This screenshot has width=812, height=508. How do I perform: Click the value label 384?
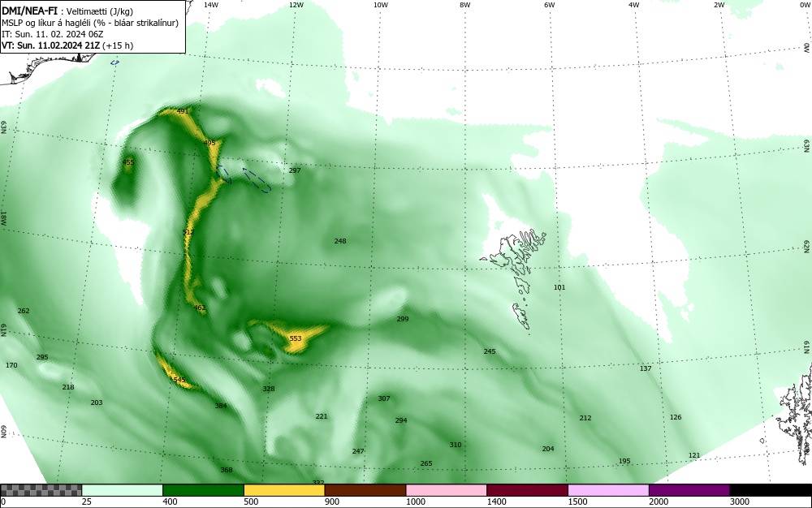(x=221, y=406)
